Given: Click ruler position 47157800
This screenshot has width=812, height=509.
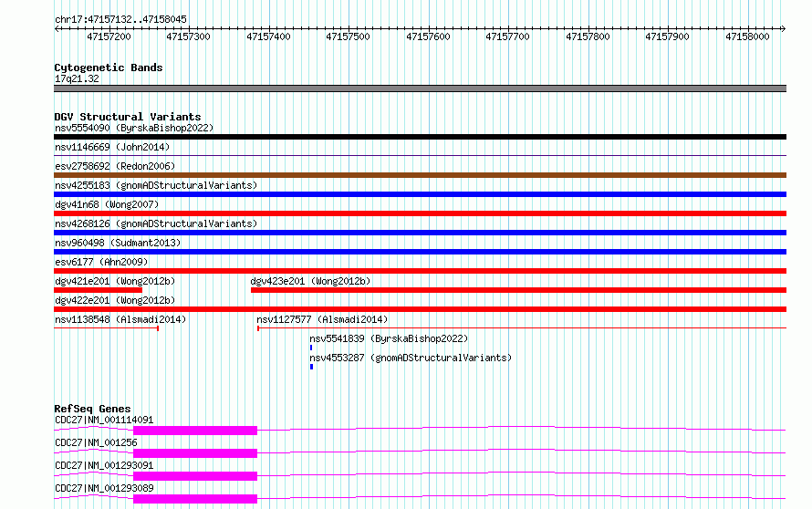Looking at the screenshot, I should [588, 36].
